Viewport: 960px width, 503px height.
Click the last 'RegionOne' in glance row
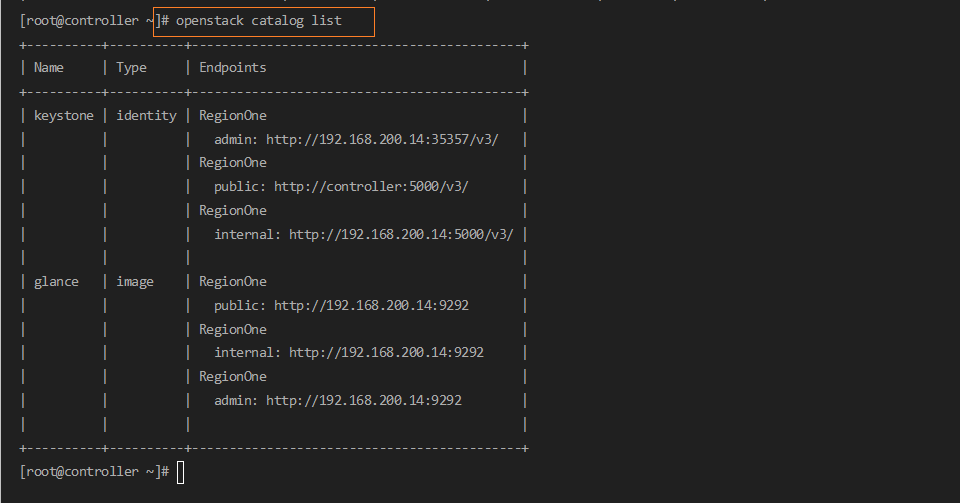coord(232,376)
